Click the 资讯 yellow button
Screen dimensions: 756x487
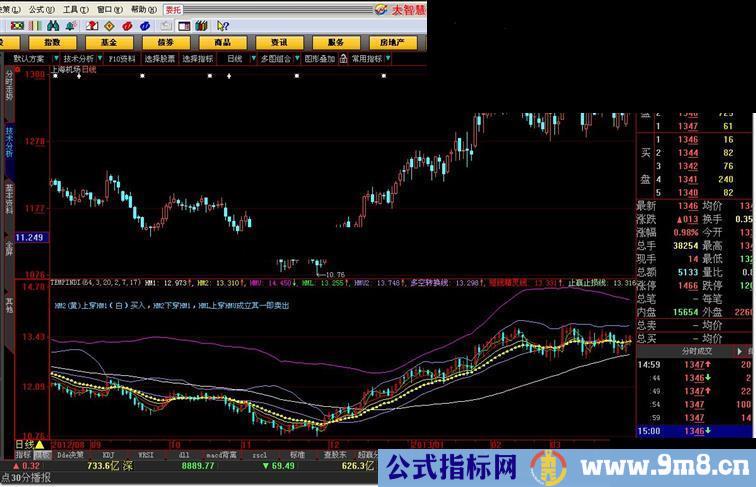[x=272, y=43]
